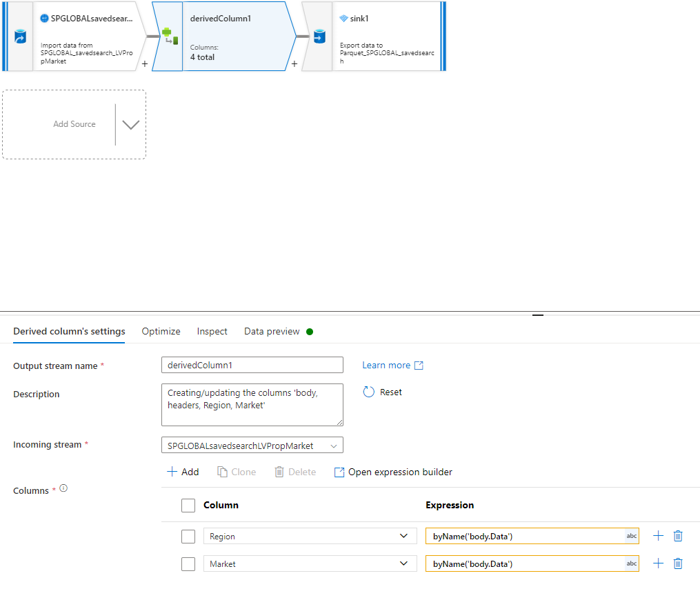Open the Optimize tab
Image resolution: width=700 pixels, height=589 pixels.
point(161,331)
